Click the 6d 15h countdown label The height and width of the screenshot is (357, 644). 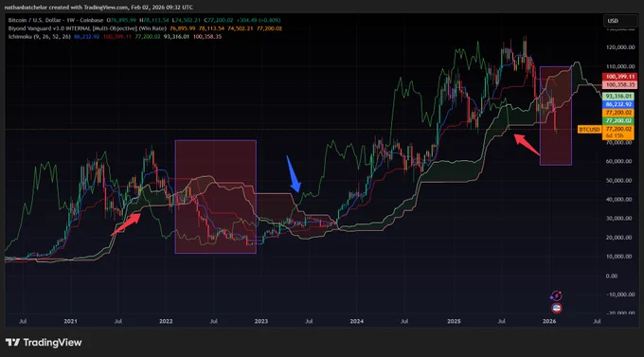pyautogui.click(x=615, y=136)
